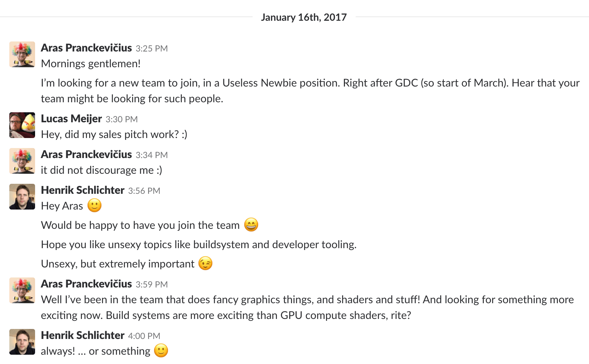This screenshot has height=364, width=589.
Task: Click the "Mornings gentlemen!" message text
Action: coord(91,64)
